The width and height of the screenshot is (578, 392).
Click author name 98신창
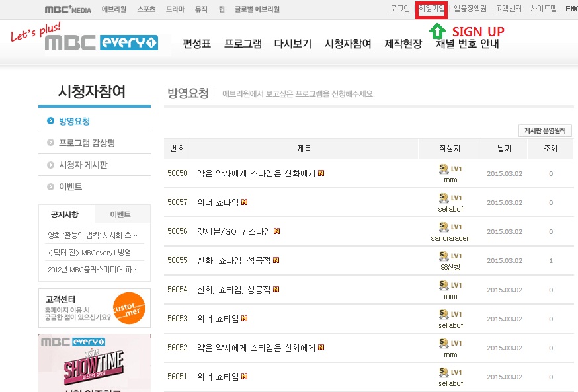(450, 267)
